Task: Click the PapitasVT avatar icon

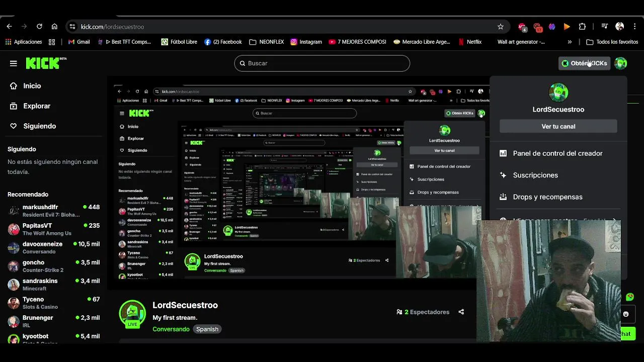Action: click(14, 229)
